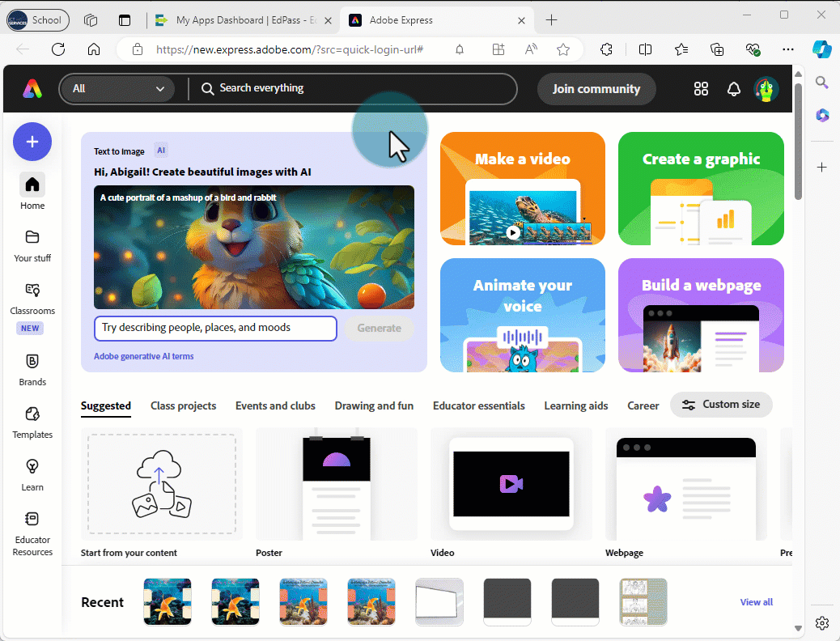Click the Make a video card
Viewport: 840px width, 641px height.
(x=522, y=189)
